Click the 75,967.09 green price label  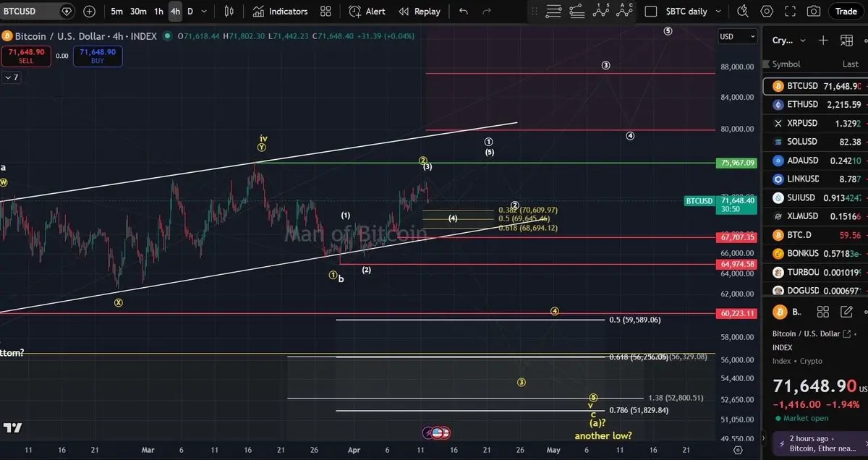click(737, 163)
